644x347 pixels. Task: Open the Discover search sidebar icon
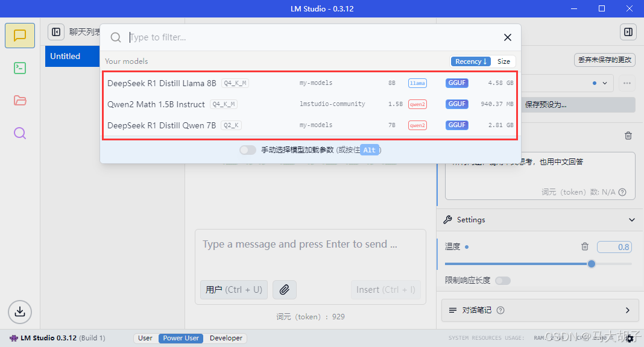(20, 133)
